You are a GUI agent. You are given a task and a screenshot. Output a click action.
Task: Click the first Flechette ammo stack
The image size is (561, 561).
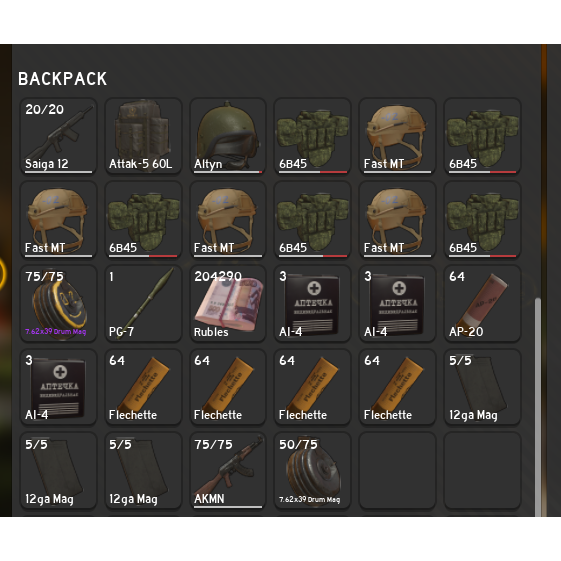click(143, 387)
